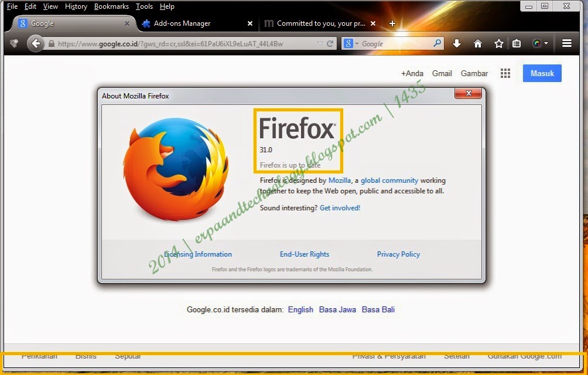The height and width of the screenshot is (375, 588).
Task: Open the Edit menu
Action: tap(30, 6)
